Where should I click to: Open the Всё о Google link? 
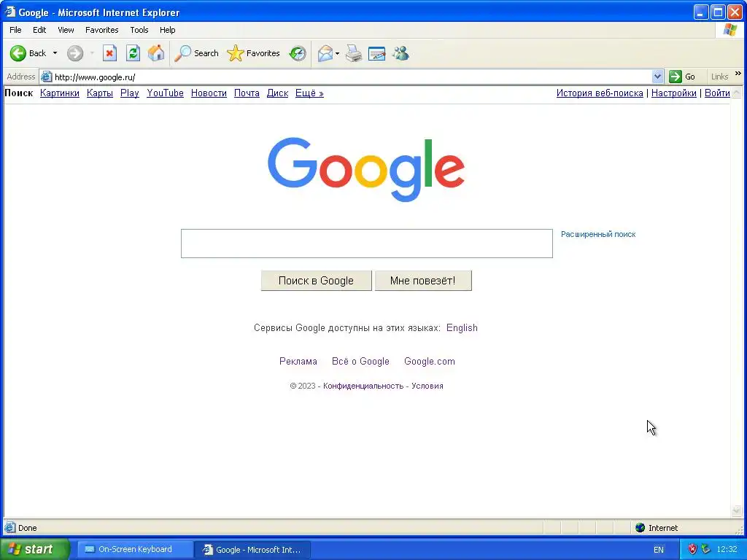360,361
